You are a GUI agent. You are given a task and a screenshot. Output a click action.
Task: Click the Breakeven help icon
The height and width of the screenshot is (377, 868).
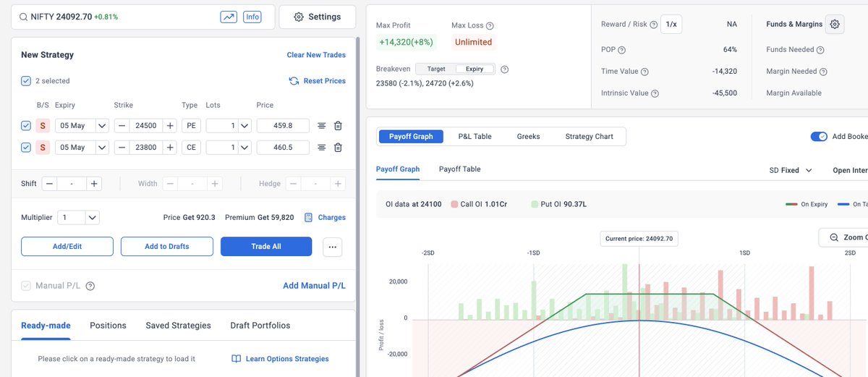coord(505,69)
